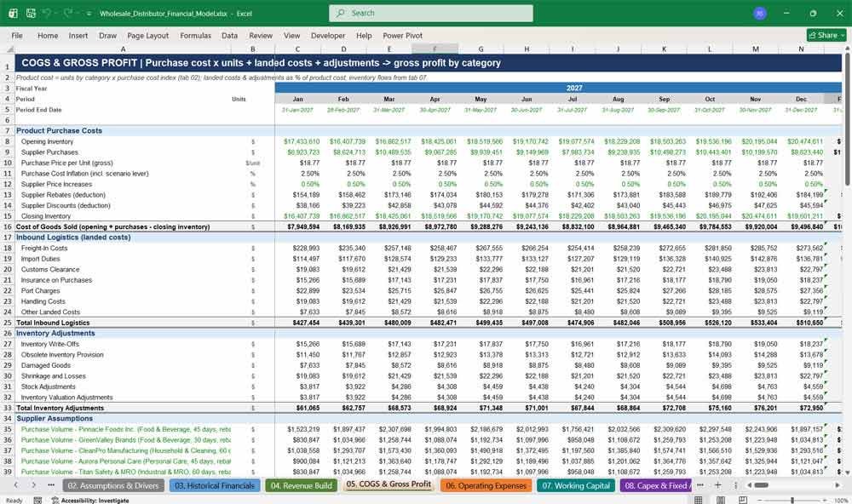The height and width of the screenshot is (504, 852).
Task: Open the Power Pivot ribbon tab
Action: [403, 35]
